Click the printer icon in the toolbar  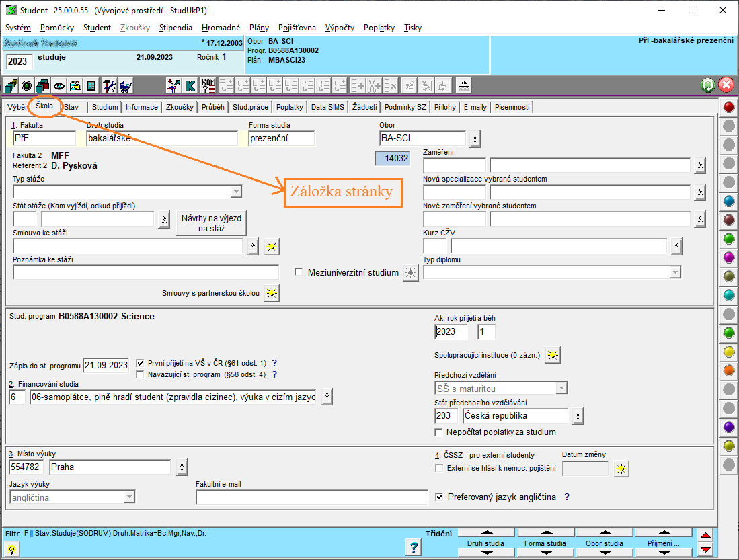[463, 86]
